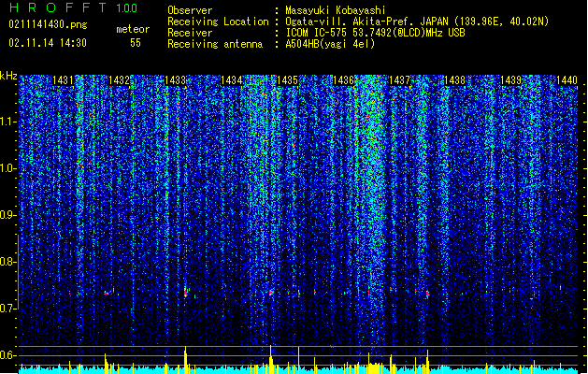Image resolution: width=588 pixels, height=374 pixels.
Task: Select the file name 0211141430.png
Action: click(48, 24)
